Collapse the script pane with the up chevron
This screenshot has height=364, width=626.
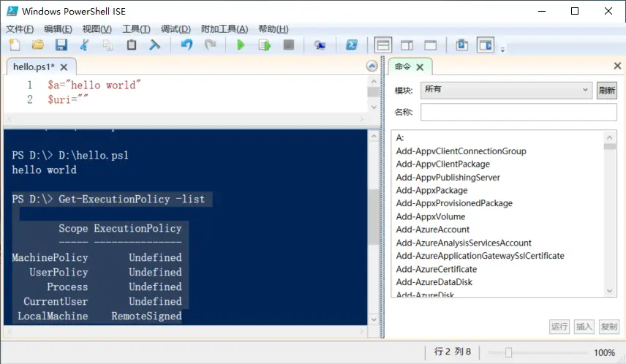[x=372, y=67]
